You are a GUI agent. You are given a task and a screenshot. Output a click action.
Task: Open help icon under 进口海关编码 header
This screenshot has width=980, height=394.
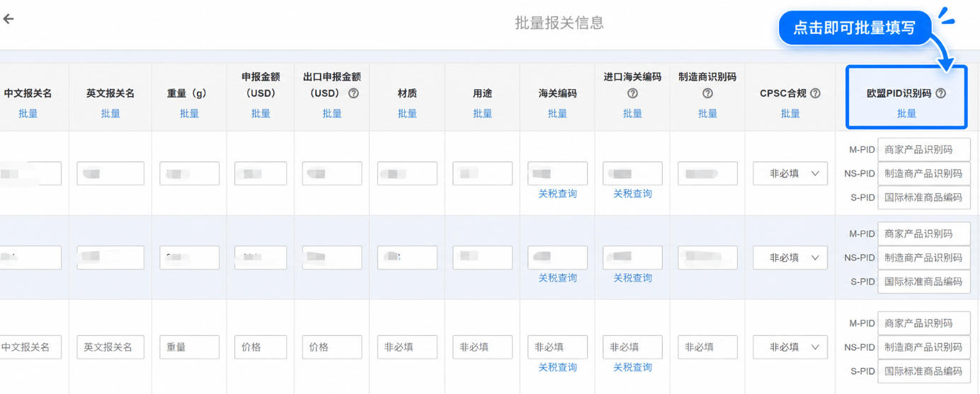click(632, 93)
